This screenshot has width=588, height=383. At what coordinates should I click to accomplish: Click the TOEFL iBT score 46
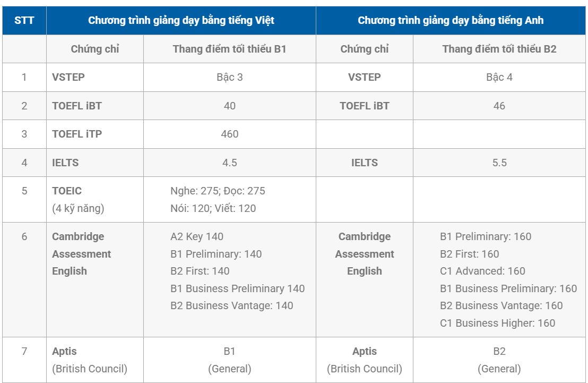point(499,106)
